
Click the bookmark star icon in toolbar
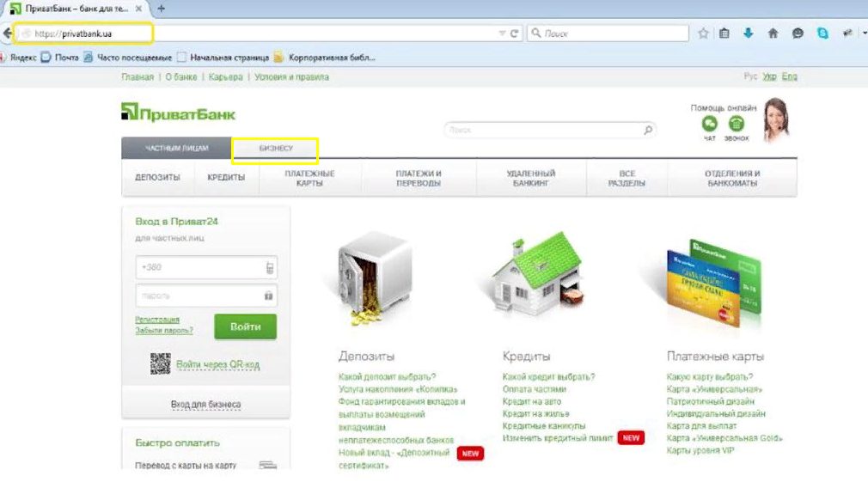coord(704,34)
